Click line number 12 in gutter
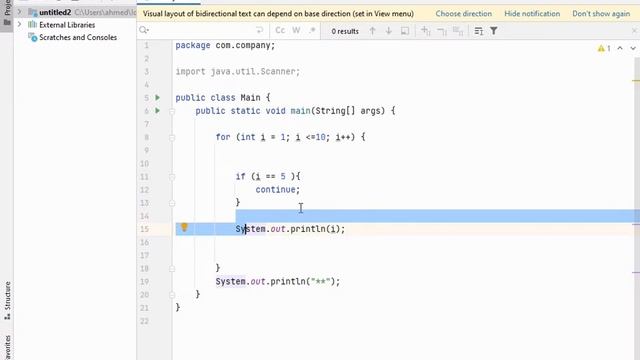 click(144, 190)
